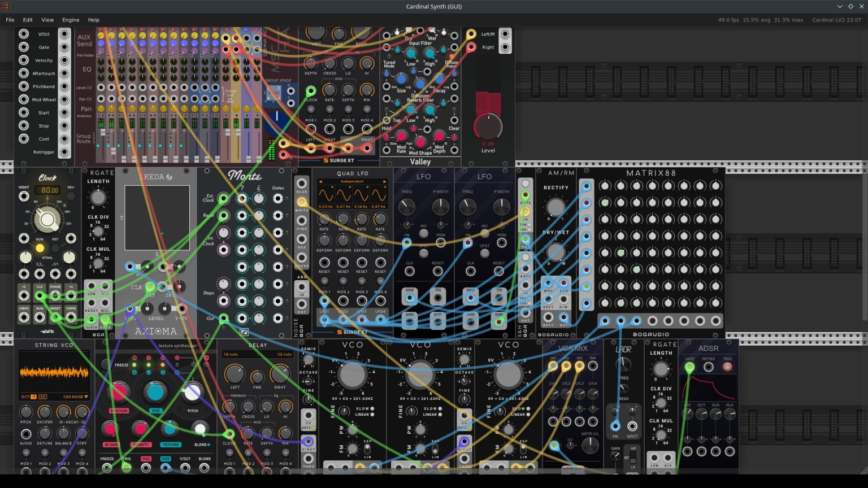Click the Clock module V/OCT input jack

24,197
